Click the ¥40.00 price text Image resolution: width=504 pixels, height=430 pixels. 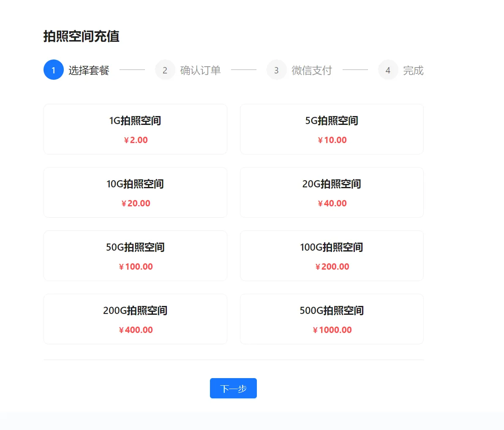coord(332,203)
